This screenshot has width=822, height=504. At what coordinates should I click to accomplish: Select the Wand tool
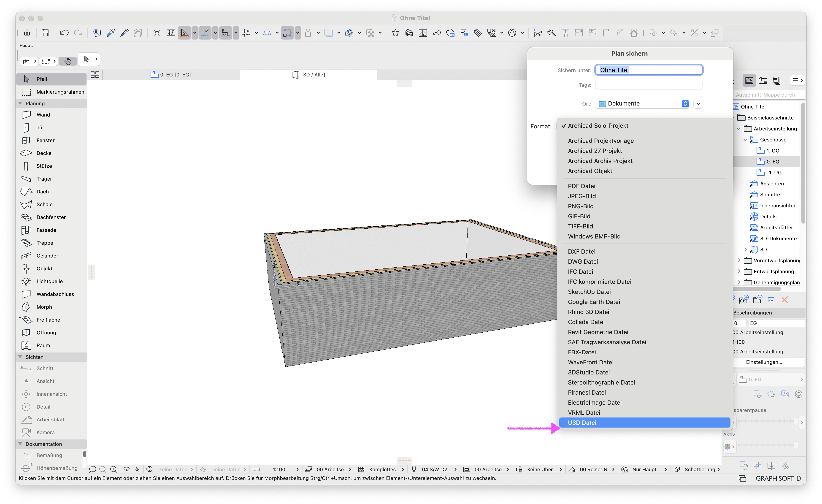click(x=51, y=115)
